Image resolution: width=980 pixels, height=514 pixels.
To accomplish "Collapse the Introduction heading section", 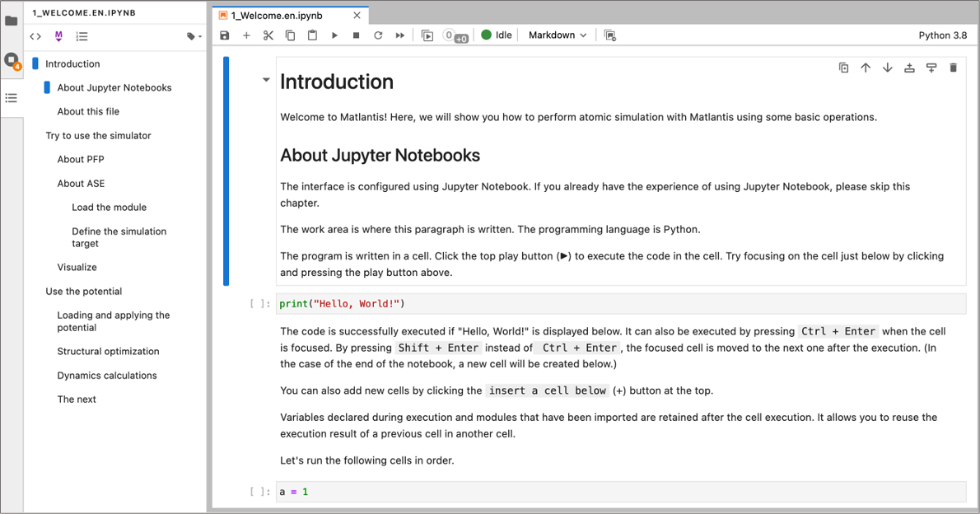I will (266, 81).
